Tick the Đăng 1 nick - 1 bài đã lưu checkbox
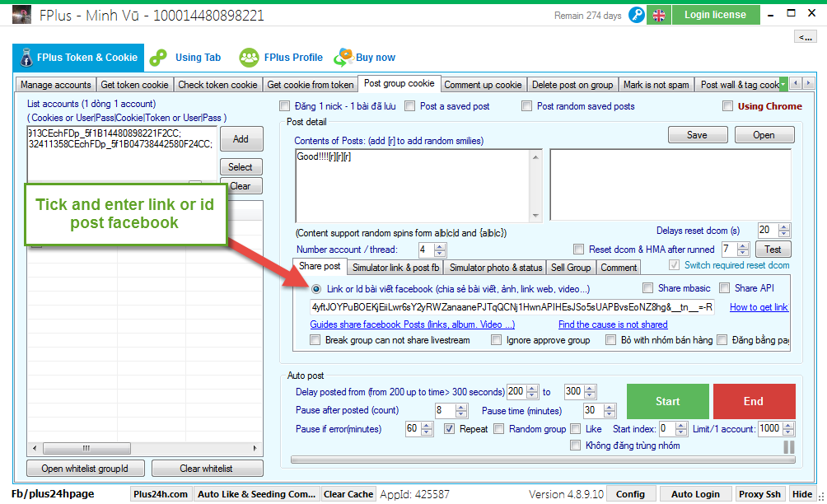This screenshot has height=504, width=827. (285, 106)
